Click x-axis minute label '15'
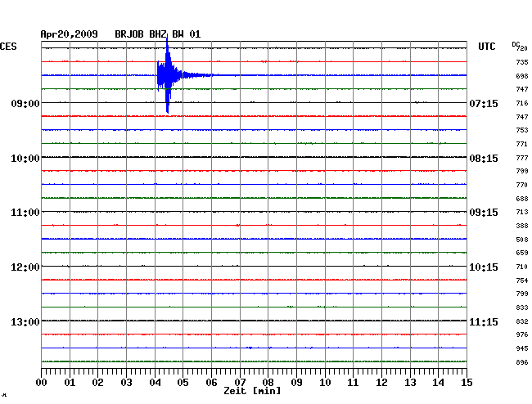The height and width of the screenshot is (404, 532). pyautogui.click(x=467, y=382)
